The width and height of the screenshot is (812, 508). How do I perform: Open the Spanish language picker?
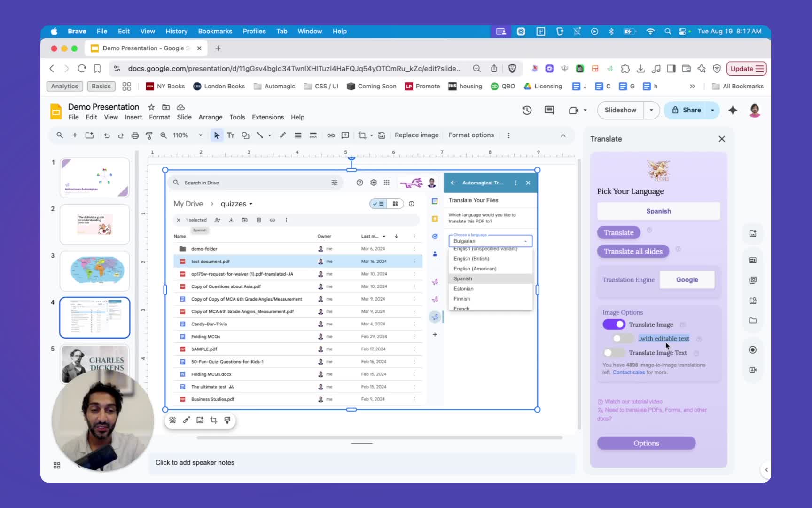point(658,211)
